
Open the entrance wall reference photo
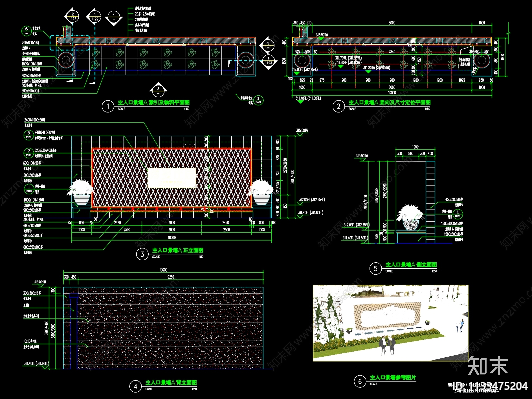[391, 323]
